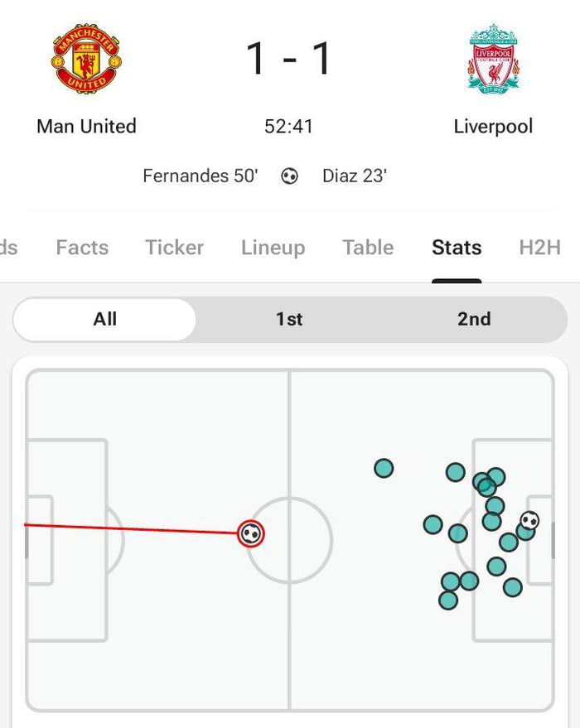Click the circled goal marker in United's half
This screenshot has height=728, width=580.
pos(249,533)
